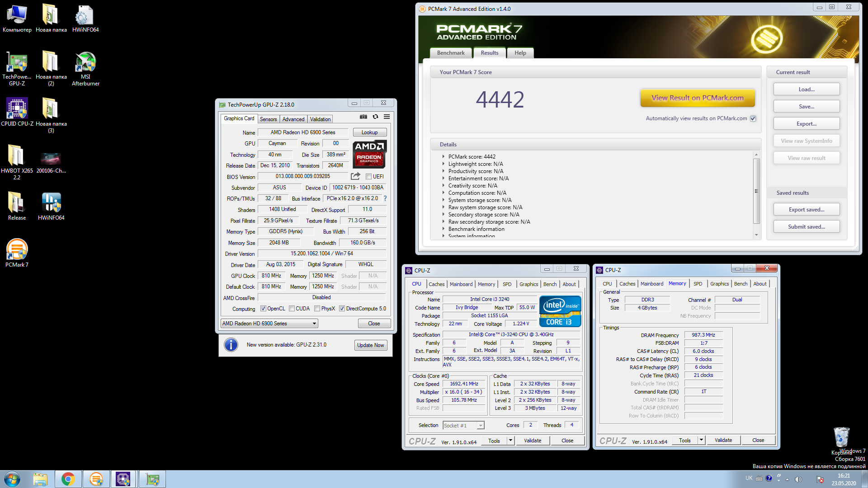This screenshot has width=868, height=488.
Task: Click the UK language indicator in tray
Action: coord(749,478)
